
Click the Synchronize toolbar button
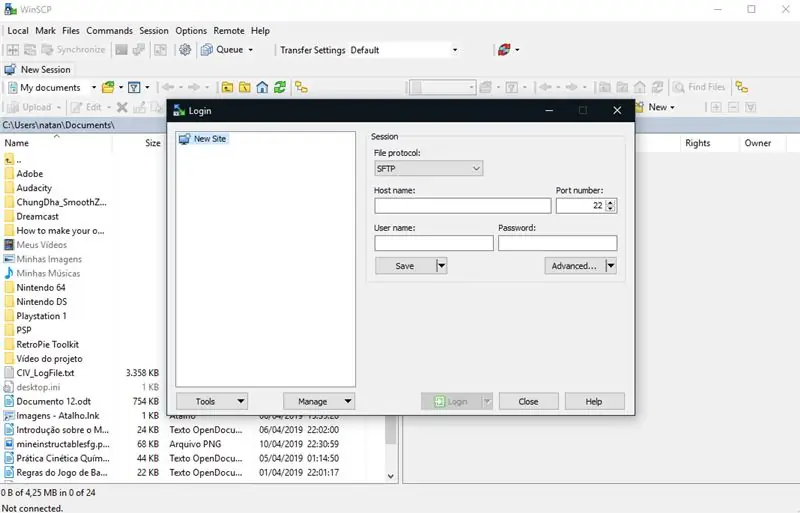[x=73, y=50]
